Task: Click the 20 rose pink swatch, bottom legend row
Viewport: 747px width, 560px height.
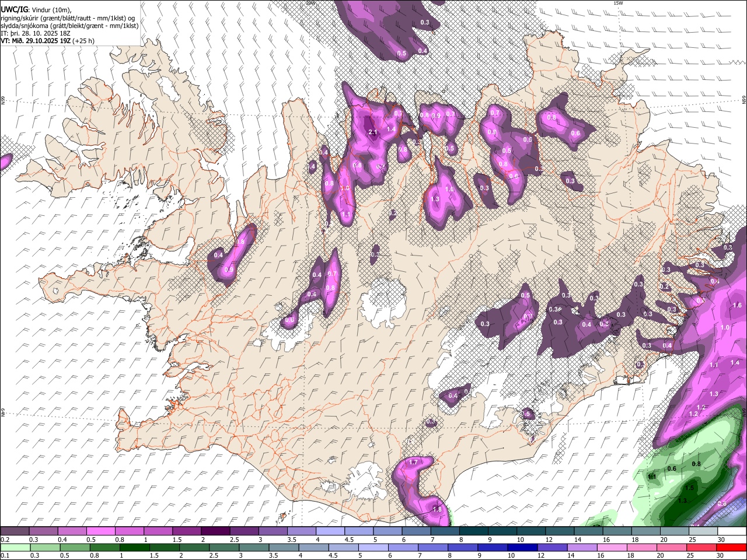Action: (x=671, y=547)
